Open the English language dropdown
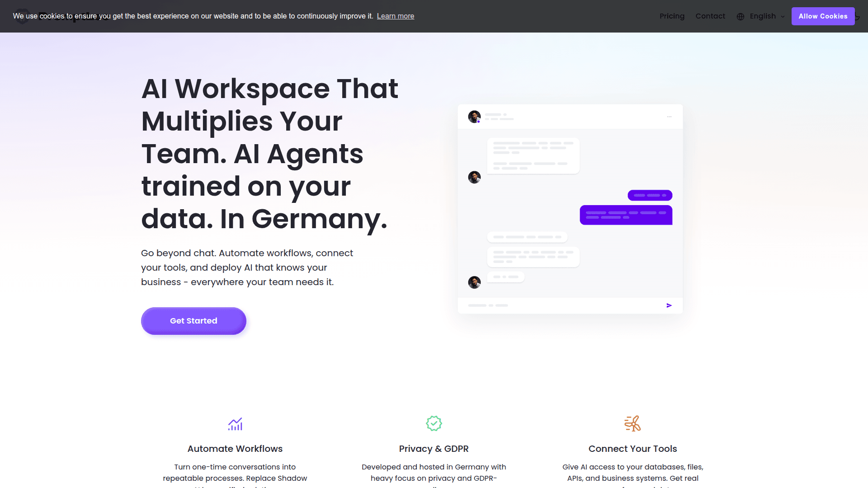 (762, 16)
